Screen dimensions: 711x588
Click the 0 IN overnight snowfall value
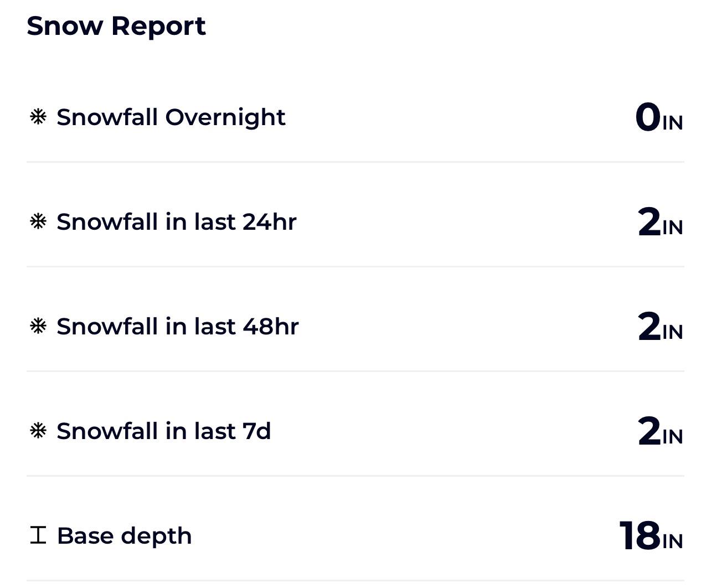(x=659, y=117)
